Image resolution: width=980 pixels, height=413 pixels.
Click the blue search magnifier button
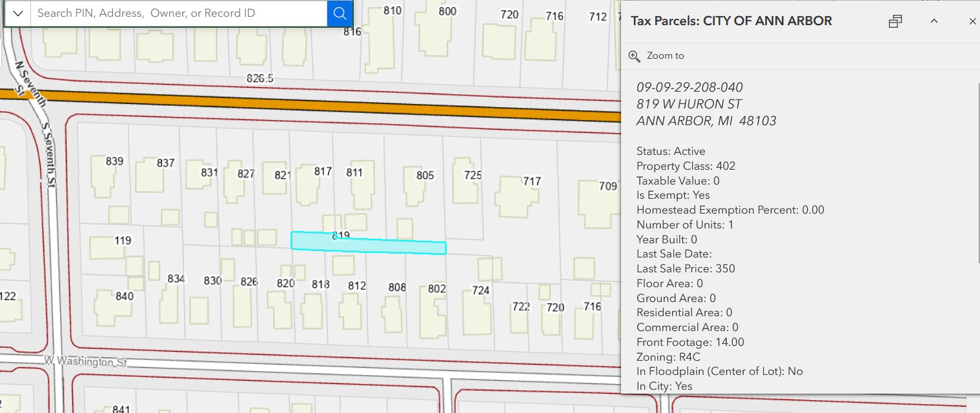tap(340, 13)
